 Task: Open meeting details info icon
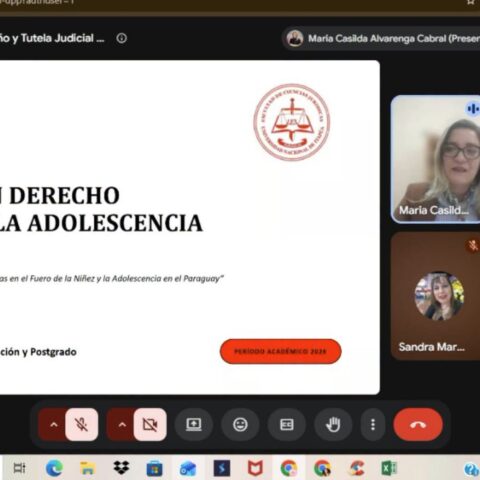click(122, 38)
